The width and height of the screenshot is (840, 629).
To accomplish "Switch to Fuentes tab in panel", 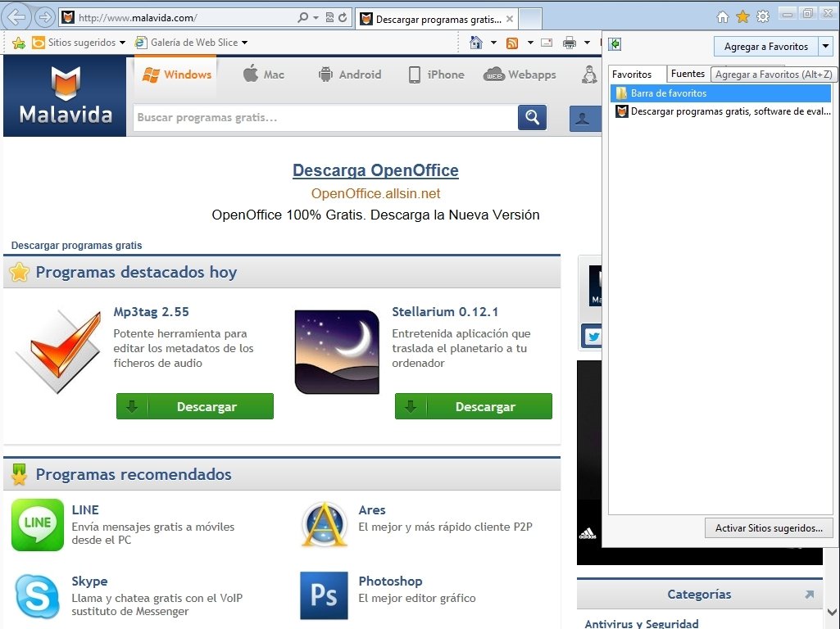I will point(688,74).
